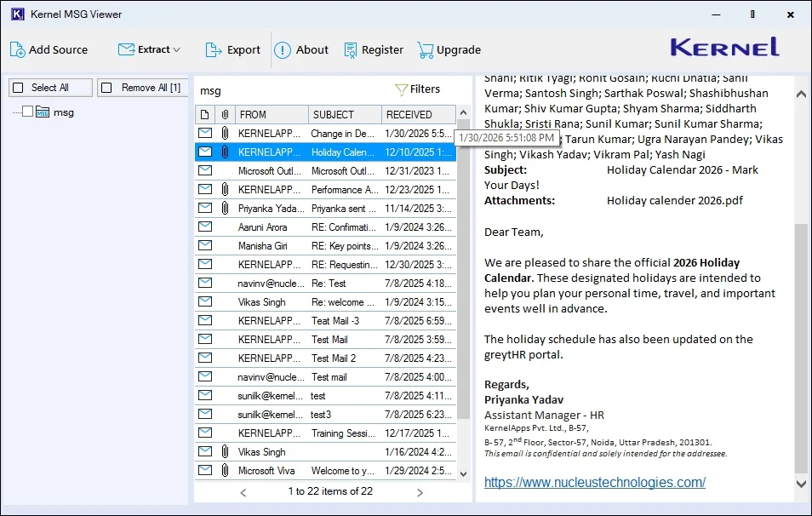Click the Add Source toolbar icon
Screen dimensions: 812x516
18,49
